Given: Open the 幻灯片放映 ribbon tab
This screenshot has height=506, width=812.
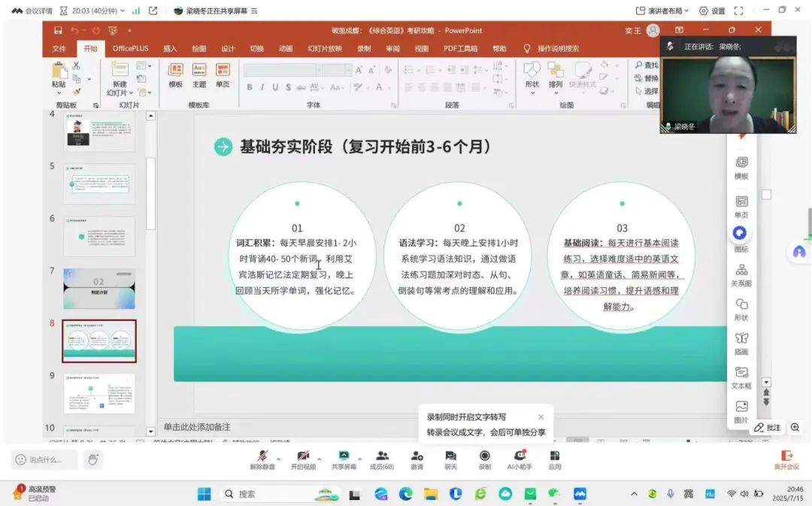Looking at the screenshot, I should pos(324,48).
